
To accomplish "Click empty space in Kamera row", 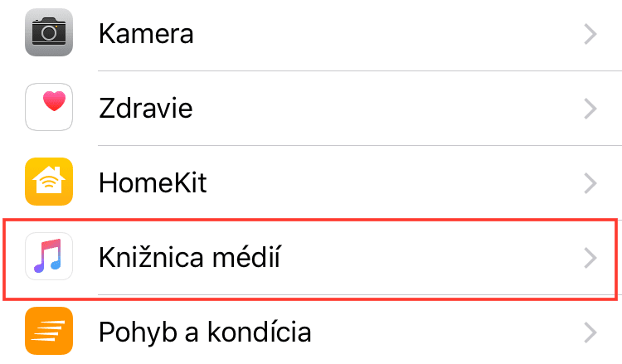I will tap(389, 34).
